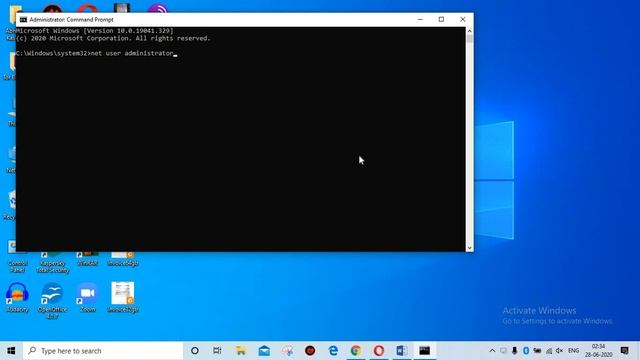The width and height of the screenshot is (640, 360).
Task: Open the Zoom desktop shortcut
Action: coord(88,297)
